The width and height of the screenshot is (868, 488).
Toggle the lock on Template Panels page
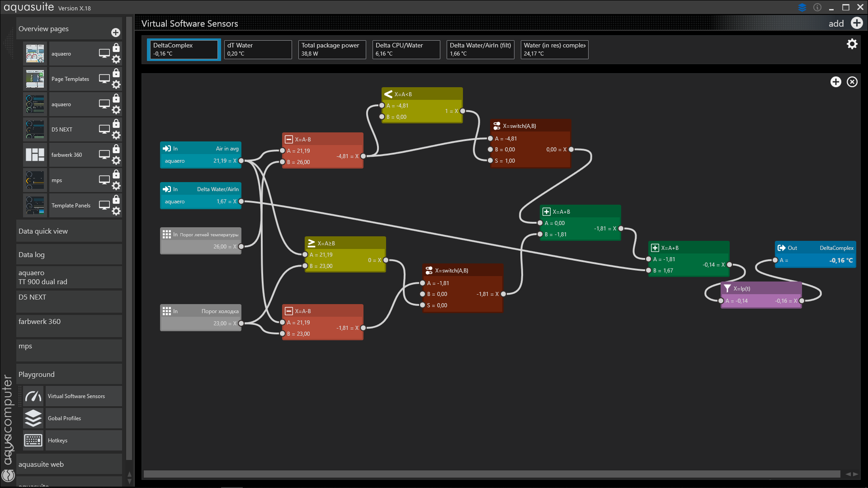[116, 199]
